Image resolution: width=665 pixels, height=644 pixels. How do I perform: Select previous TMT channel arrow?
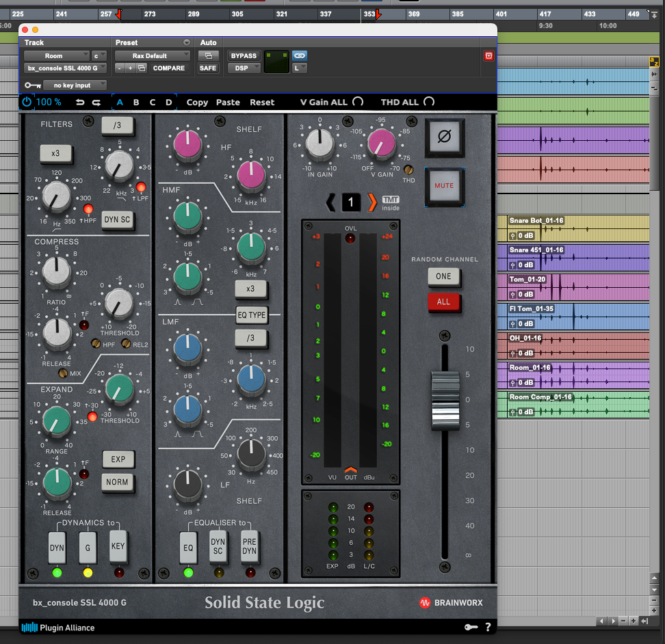click(x=331, y=202)
